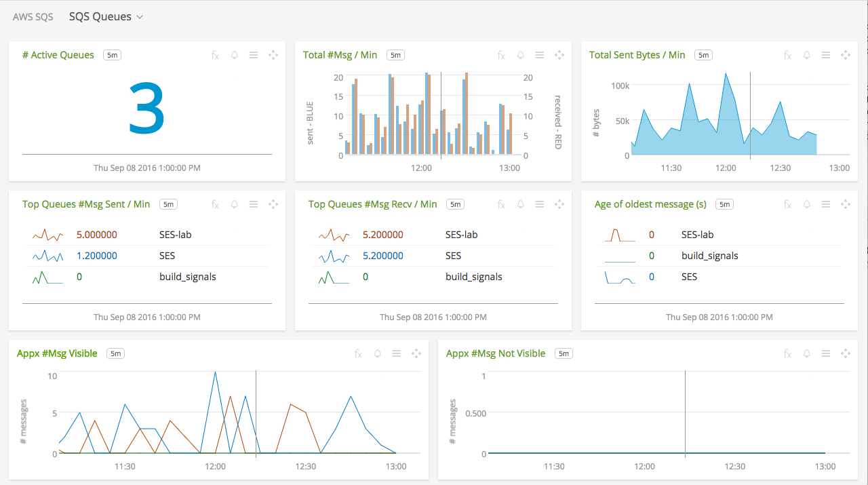Select SES-lab value 5.200000 in Recv panel
Image resolution: width=868 pixels, height=485 pixels.
[383, 235]
